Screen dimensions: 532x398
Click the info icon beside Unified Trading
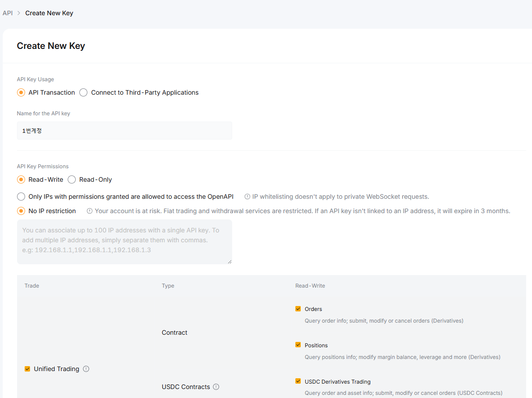click(x=86, y=369)
